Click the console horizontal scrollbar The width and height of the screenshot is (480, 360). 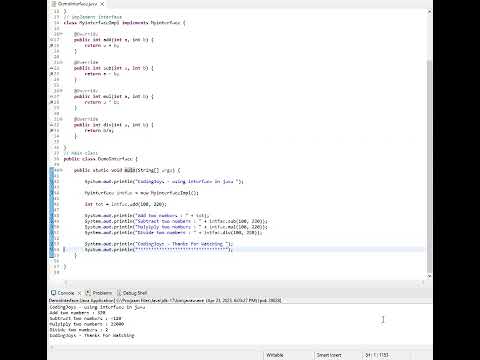(x=240, y=347)
